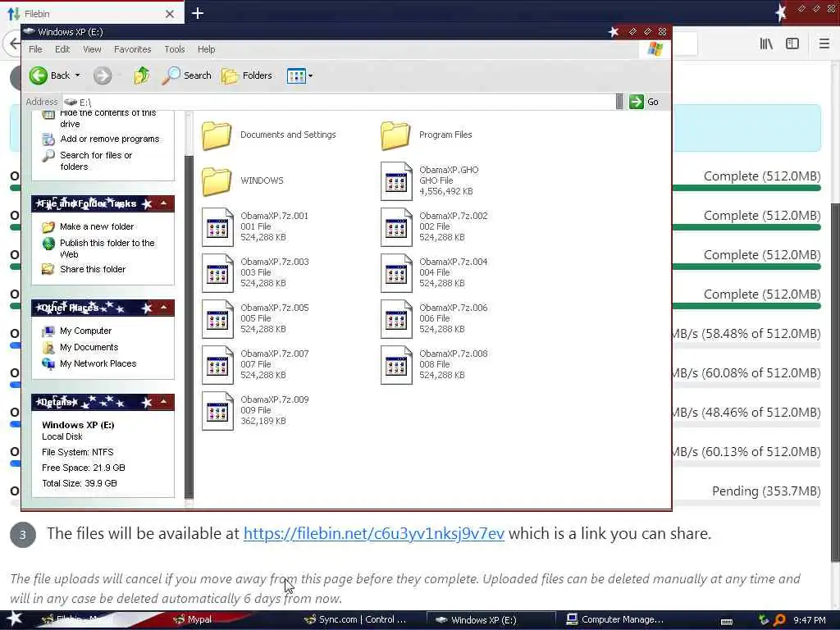Click the orange magnifier tray icon

pyautogui.click(x=779, y=620)
